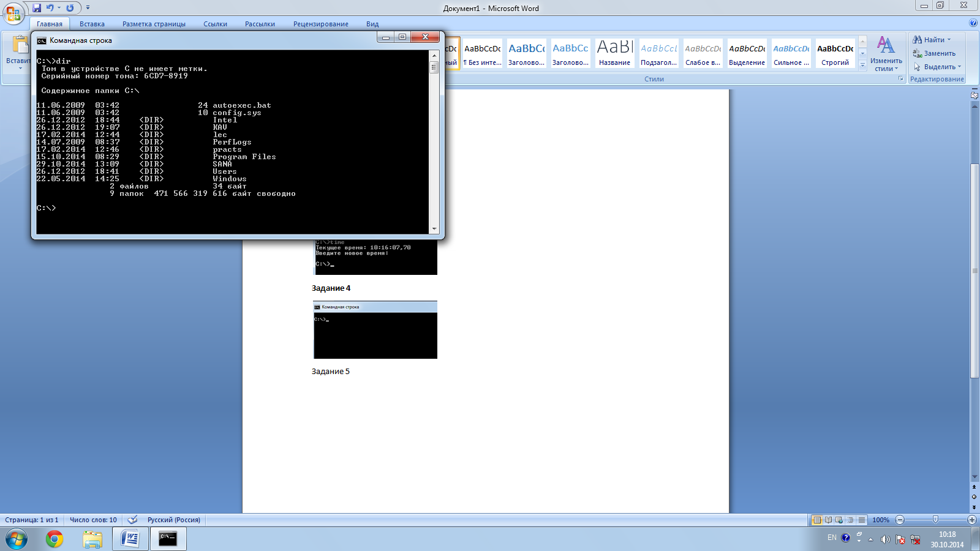
Task: Switch to Web Layout view
Action: pos(839,520)
